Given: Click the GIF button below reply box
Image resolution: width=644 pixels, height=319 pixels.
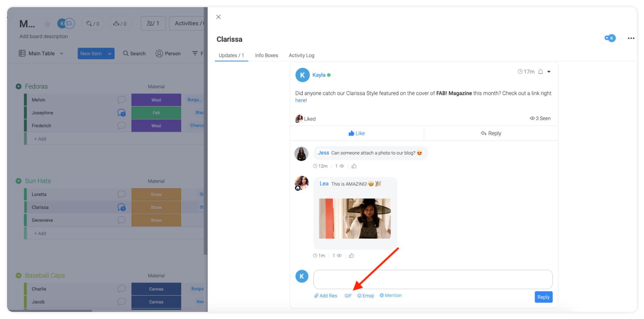Looking at the screenshot, I should pyautogui.click(x=348, y=296).
